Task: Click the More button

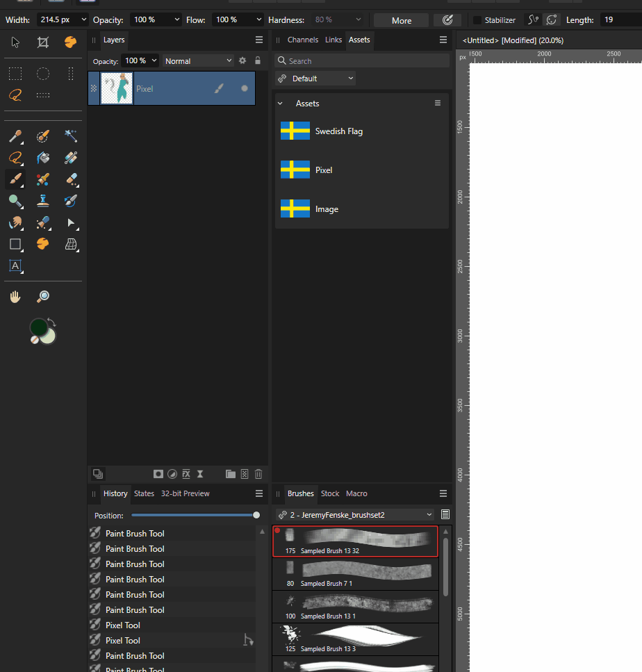Action: 400,19
